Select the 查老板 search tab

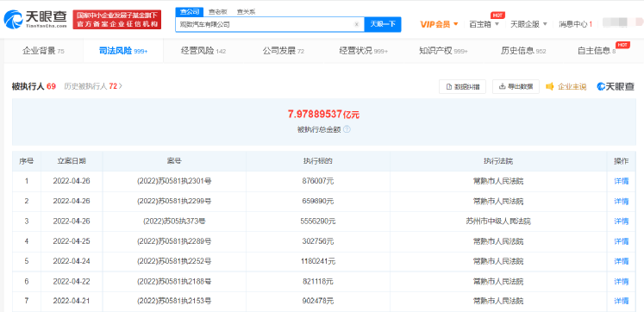click(x=217, y=12)
